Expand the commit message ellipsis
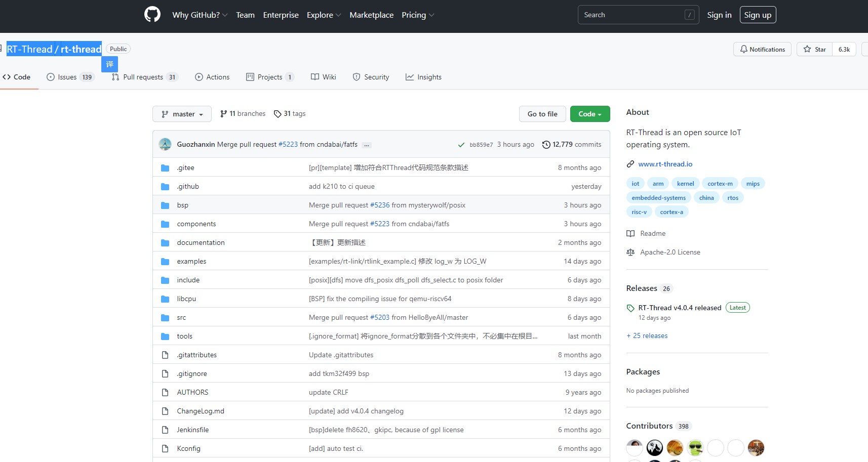This screenshot has height=462, width=868. 367,145
